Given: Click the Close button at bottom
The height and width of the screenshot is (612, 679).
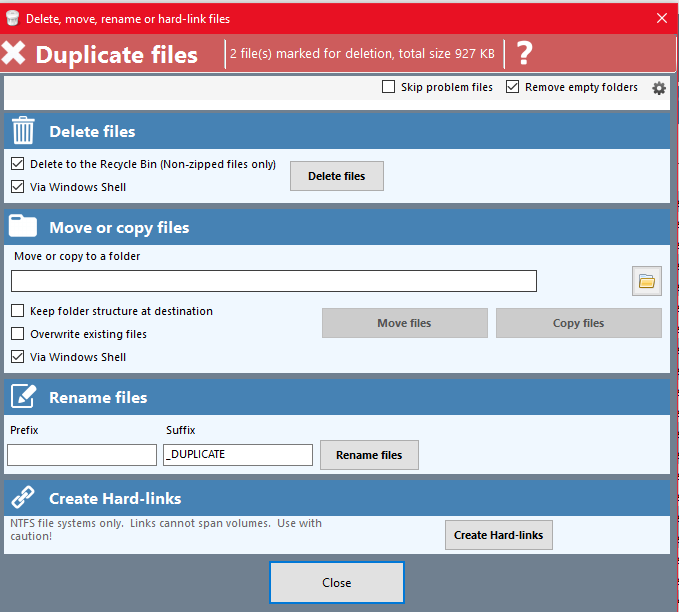Looking at the screenshot, I should point(336,583).
